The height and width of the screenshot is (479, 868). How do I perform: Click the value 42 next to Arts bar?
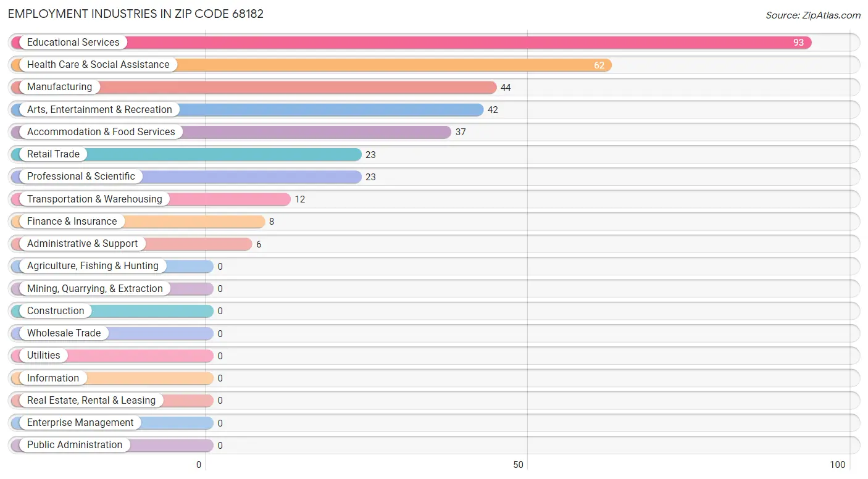point(493,110)
